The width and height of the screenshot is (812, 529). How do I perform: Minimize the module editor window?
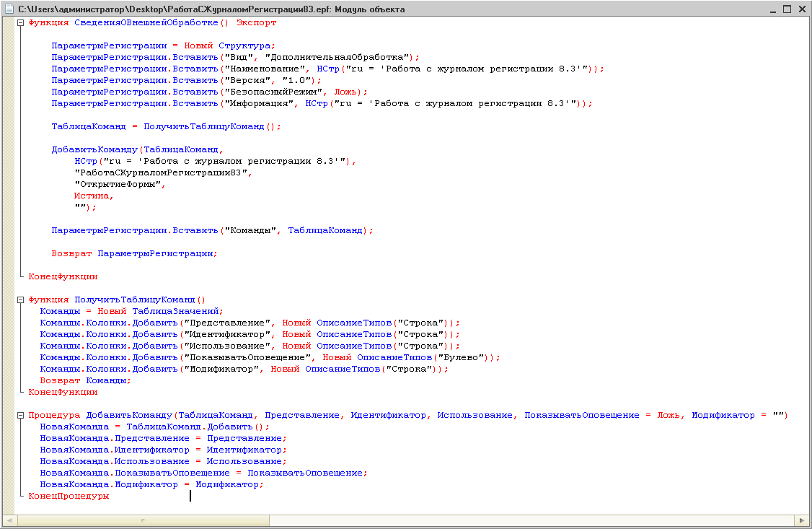click(772, 9)
